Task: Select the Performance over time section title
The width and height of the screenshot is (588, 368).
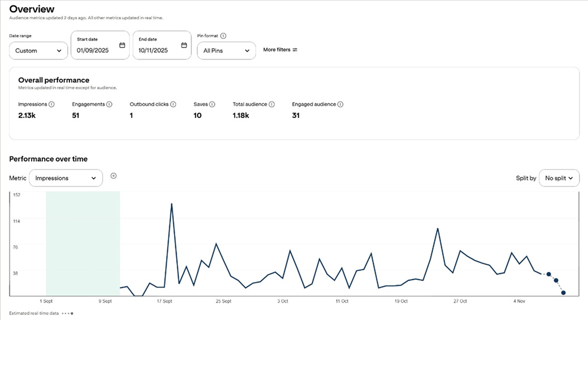Action: pyautogui.click(x=48, y=159)
